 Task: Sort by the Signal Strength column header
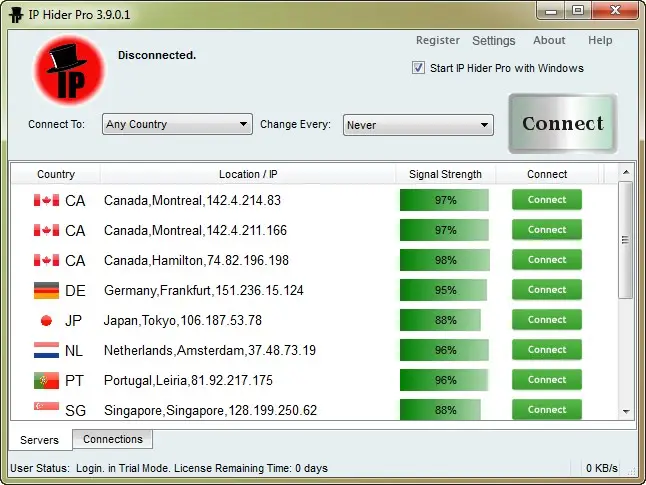coord(445,174)
